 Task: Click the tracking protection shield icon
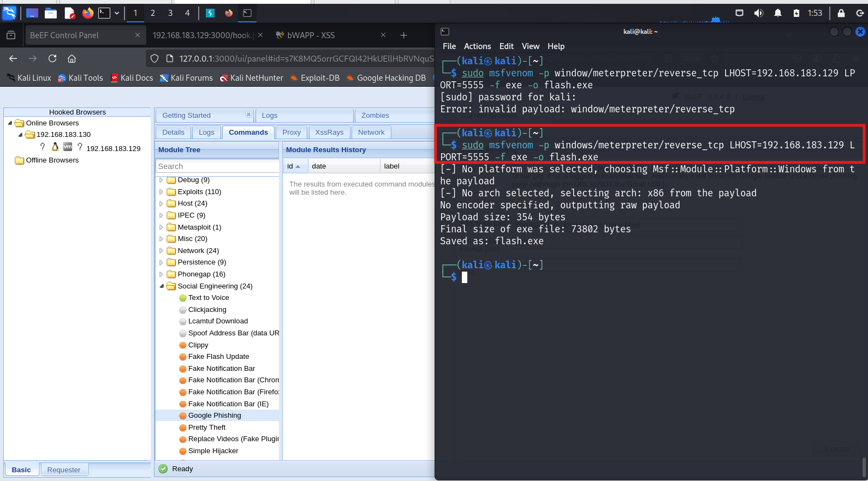[x=154, y=58]
